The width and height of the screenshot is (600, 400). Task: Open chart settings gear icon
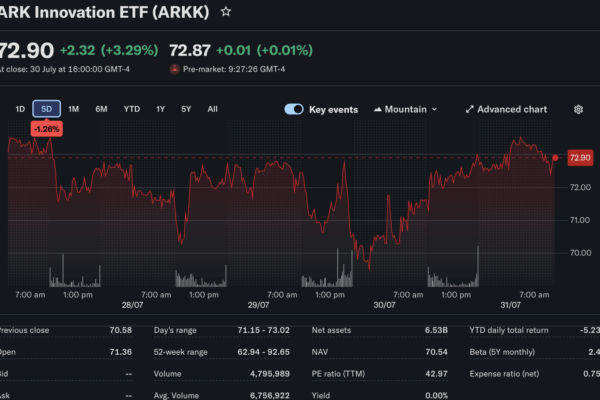(x=578, y=109)
